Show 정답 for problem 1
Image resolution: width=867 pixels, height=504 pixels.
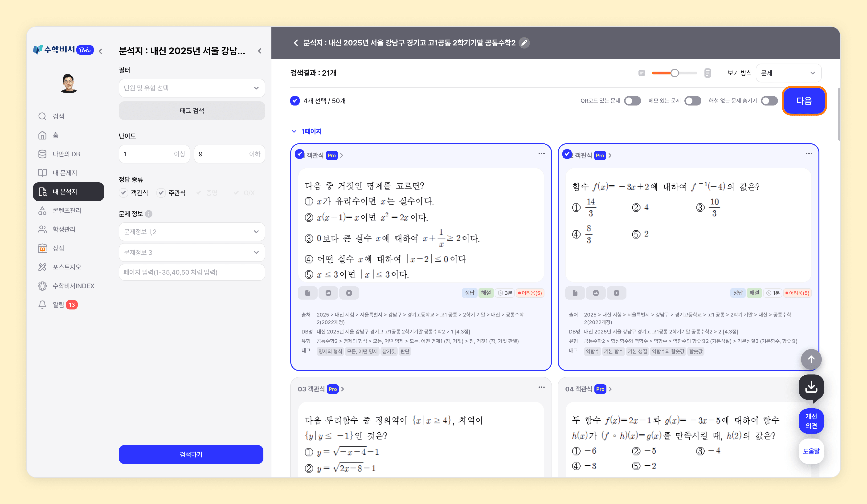click(x=469, y=293)
